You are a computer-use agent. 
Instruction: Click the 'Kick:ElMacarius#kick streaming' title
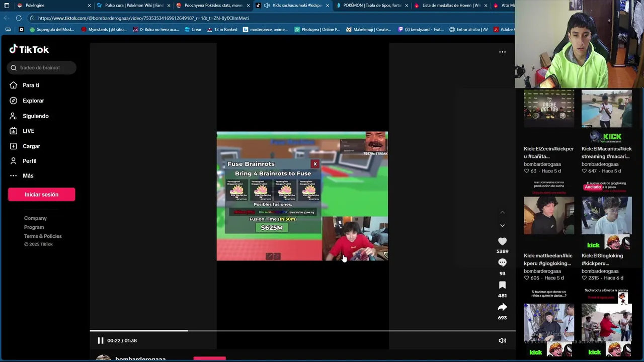click(x=607, y=152)
